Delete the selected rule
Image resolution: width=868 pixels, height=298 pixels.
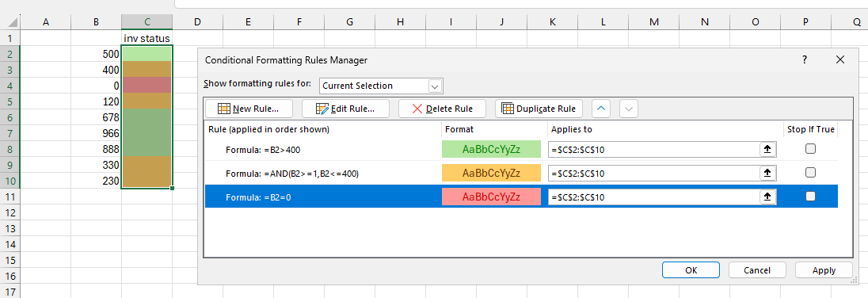coord(443,109)
